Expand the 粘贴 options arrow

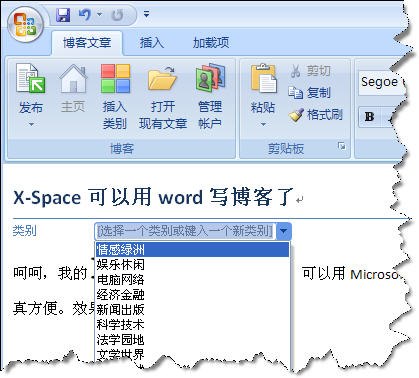(x=263, y=124)
